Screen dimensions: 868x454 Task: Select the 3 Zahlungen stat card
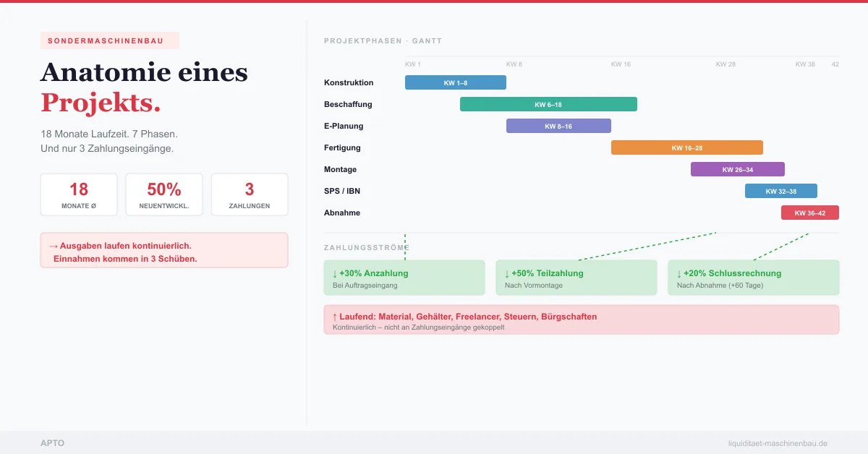tap(250, 194)
